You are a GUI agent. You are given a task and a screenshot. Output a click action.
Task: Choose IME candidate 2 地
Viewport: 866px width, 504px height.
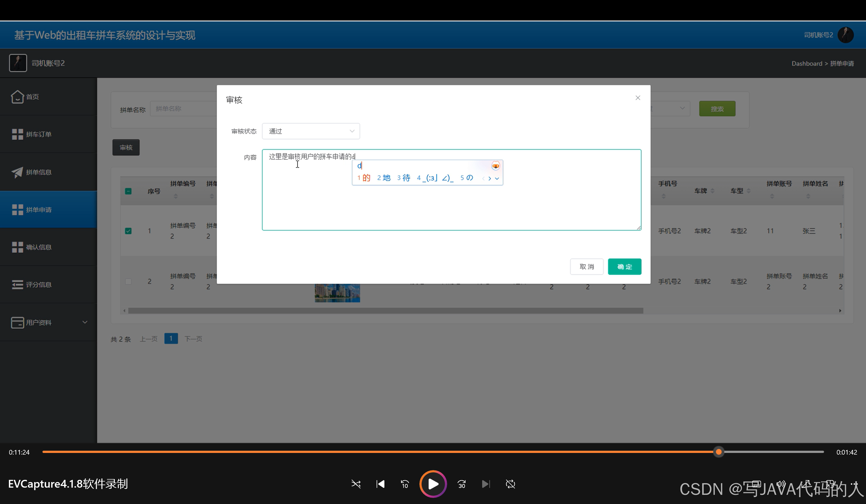384,178
